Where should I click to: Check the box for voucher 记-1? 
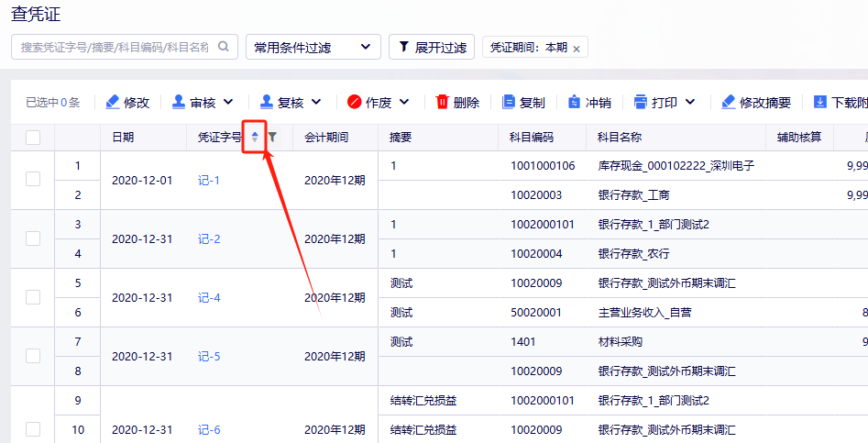pyautogui.click(x=33, y=180)
